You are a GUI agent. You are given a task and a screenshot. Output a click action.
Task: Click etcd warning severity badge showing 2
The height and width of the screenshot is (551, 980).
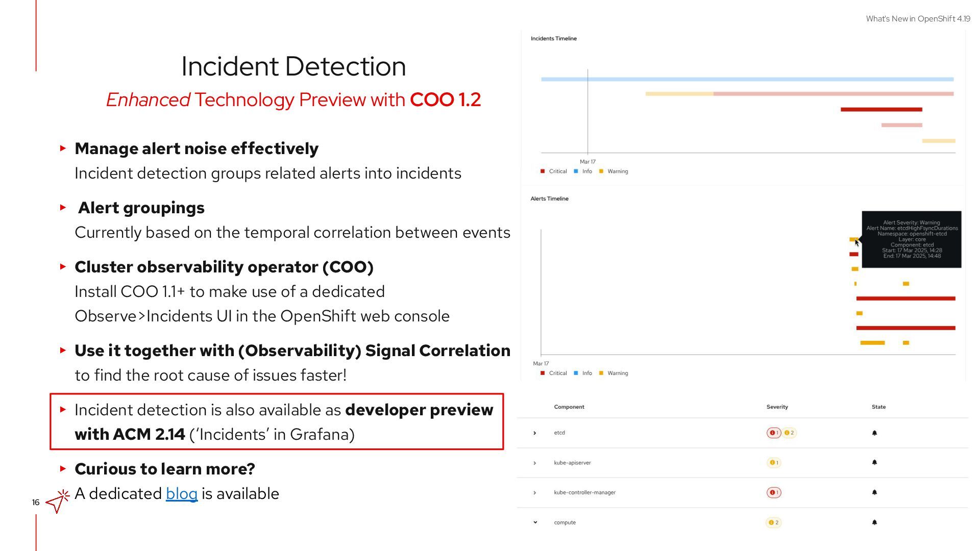coord(789,433)
